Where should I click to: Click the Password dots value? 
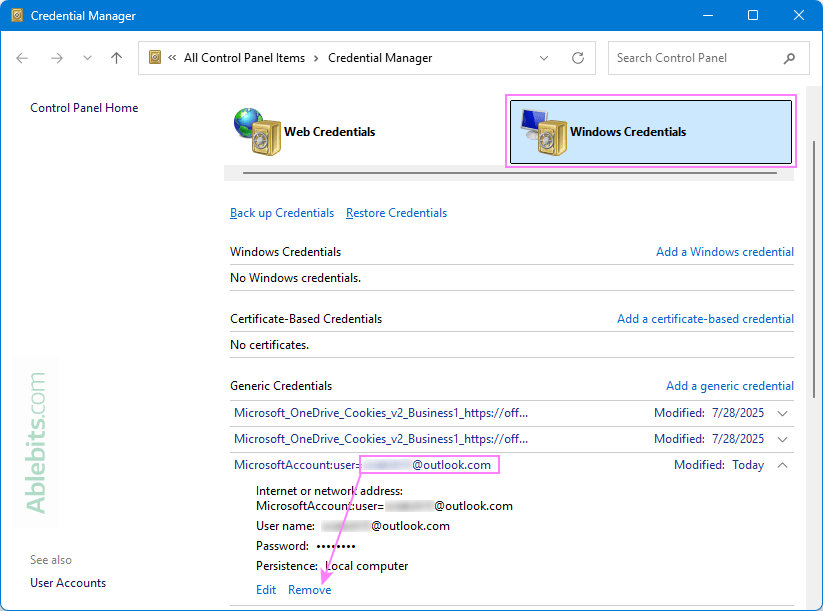click(336, 546)
